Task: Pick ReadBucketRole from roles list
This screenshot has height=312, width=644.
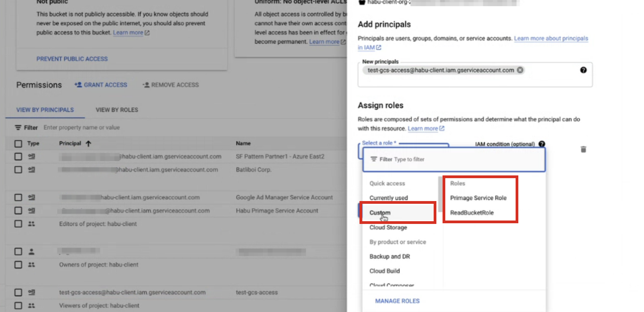Action: (x=472, y=213)
